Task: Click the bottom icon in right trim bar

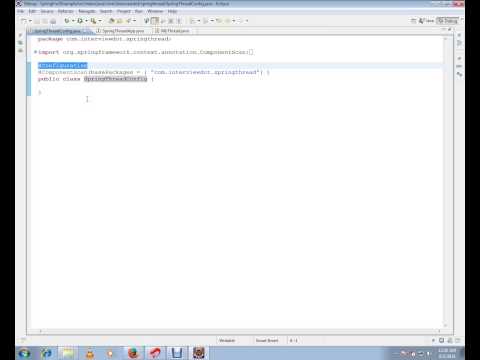Action: pyautogui.click(x=459, y=75)
